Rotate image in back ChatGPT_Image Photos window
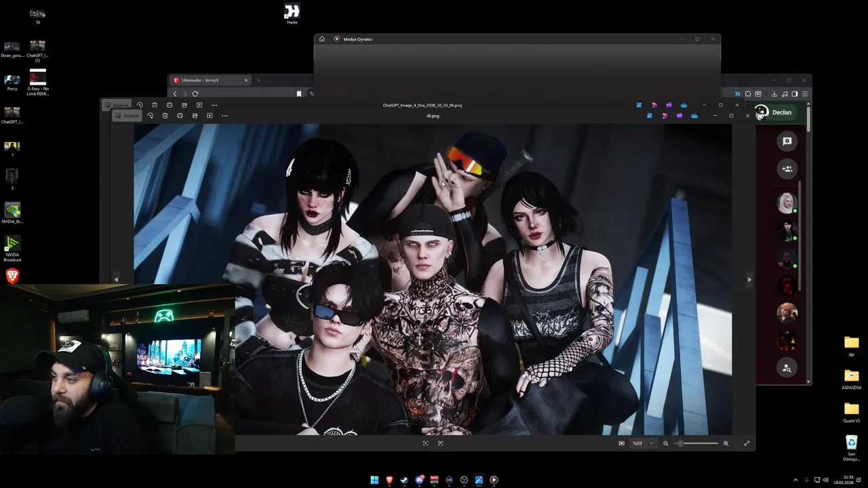 point(140,105)
